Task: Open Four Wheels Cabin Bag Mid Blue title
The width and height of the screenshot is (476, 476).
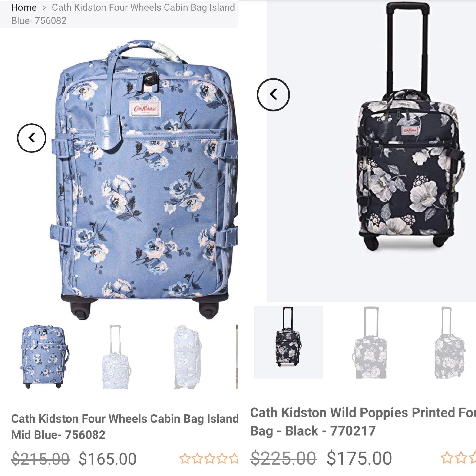Action: click(x=124, y=426)
